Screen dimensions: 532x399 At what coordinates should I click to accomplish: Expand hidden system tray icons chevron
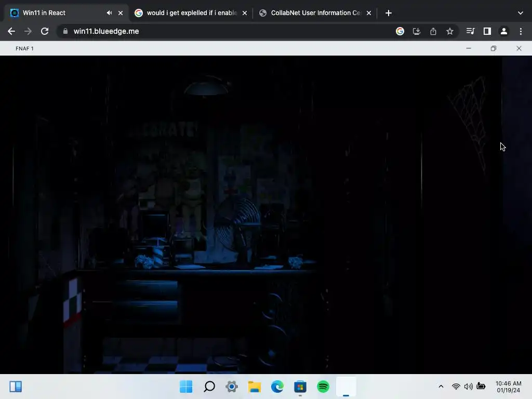pos(441,387)
